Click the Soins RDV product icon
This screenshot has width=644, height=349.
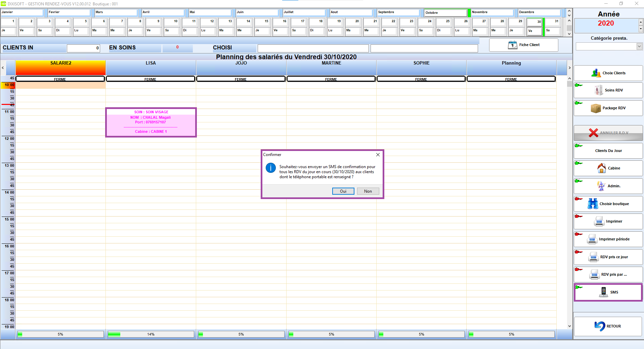[x=598, y=90]
